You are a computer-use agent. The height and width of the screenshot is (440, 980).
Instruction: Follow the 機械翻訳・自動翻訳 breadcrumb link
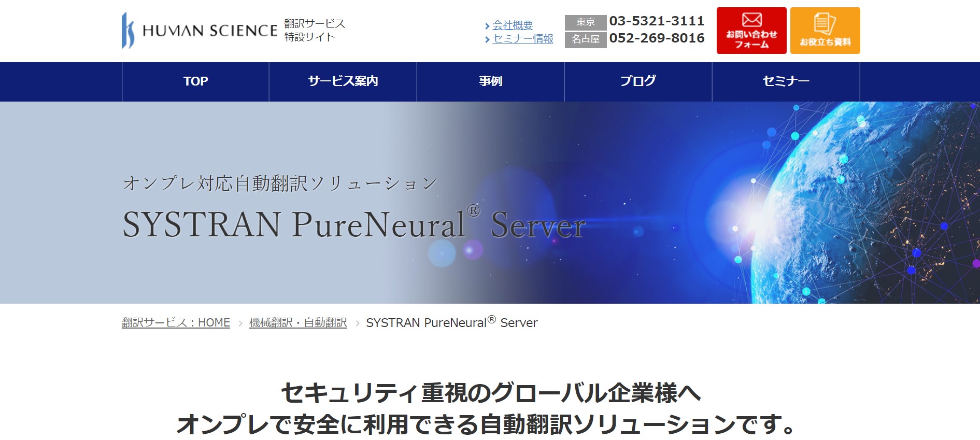coord(298,323)
